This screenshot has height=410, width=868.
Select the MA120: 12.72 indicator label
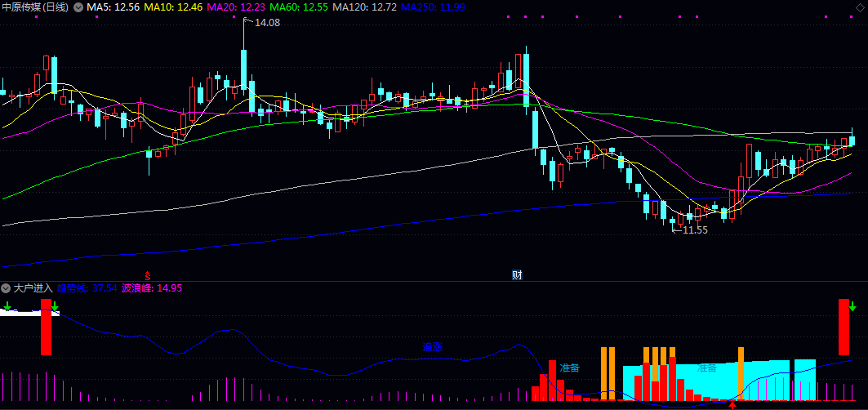pos(365,7)
